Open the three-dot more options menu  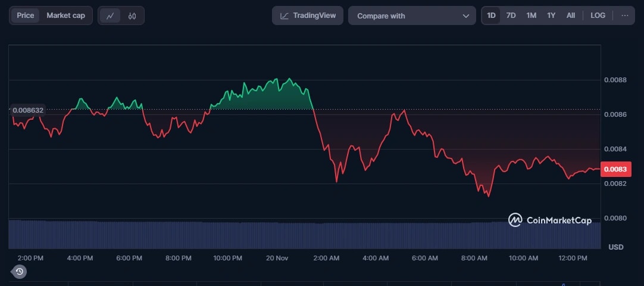click(x=624, y=15)
